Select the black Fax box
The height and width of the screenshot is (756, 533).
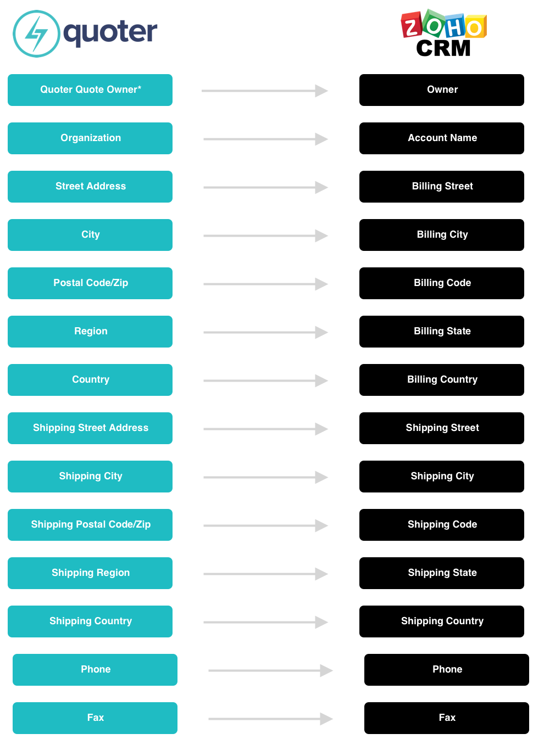click(x=447, y=718)
